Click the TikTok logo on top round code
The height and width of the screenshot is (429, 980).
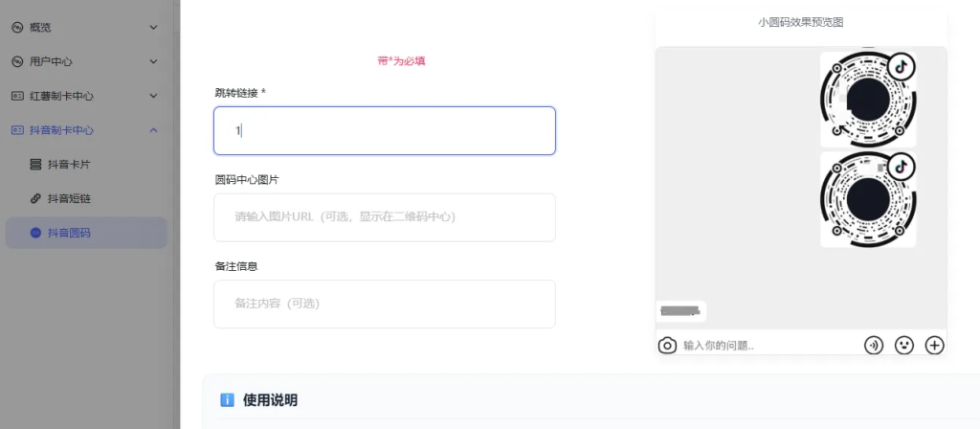[900, 67]
